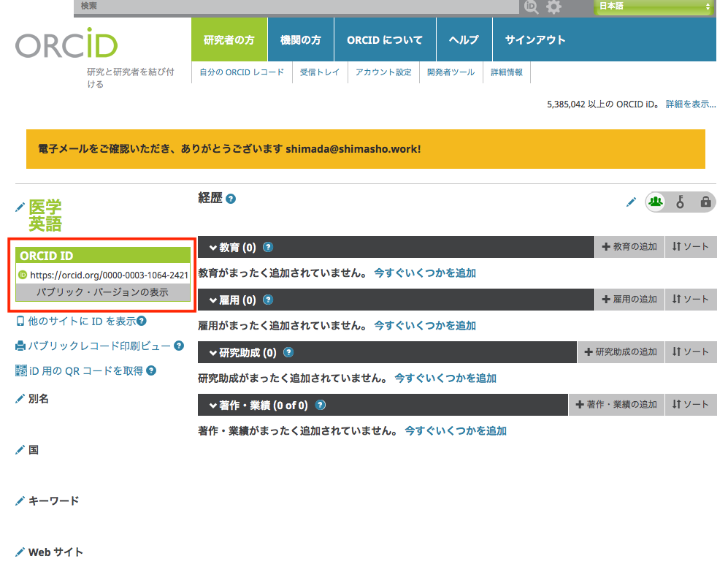Viewport: 728px width, 586px height.
Task: Open 自分の ORCID レコード submenu item
Action: pos(242,72)
